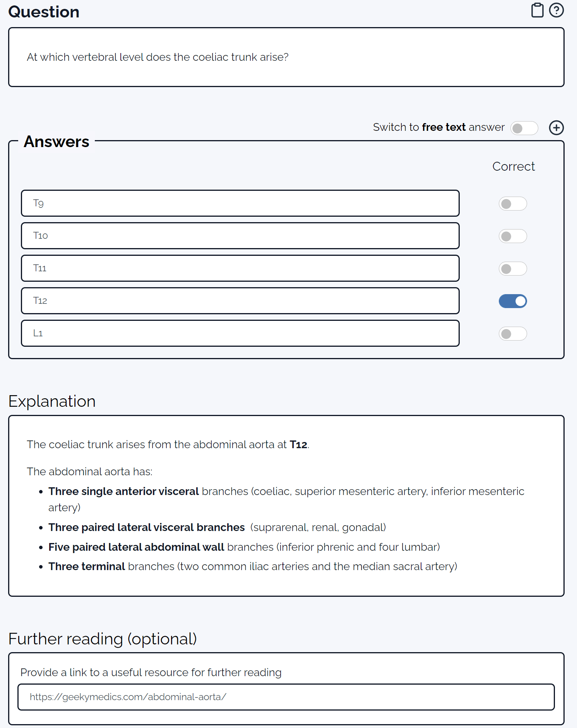Edit the further reading URL field
This screenshot has width=577, height=728.
(x=286, y=697)
